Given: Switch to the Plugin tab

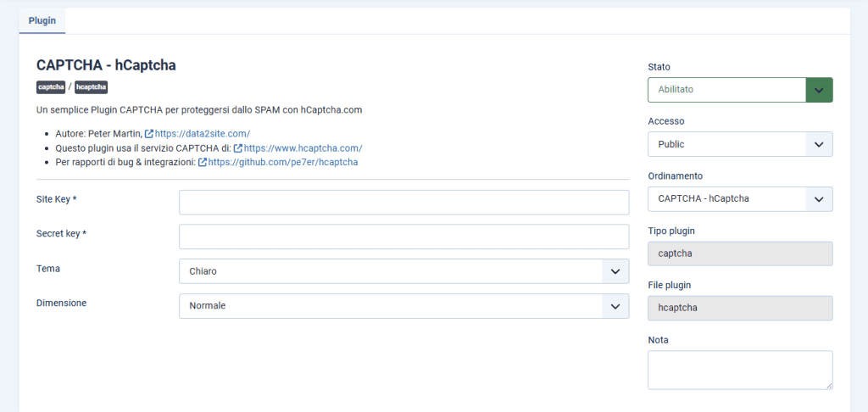Looking at the screenshot, I should tap(42, 19).
